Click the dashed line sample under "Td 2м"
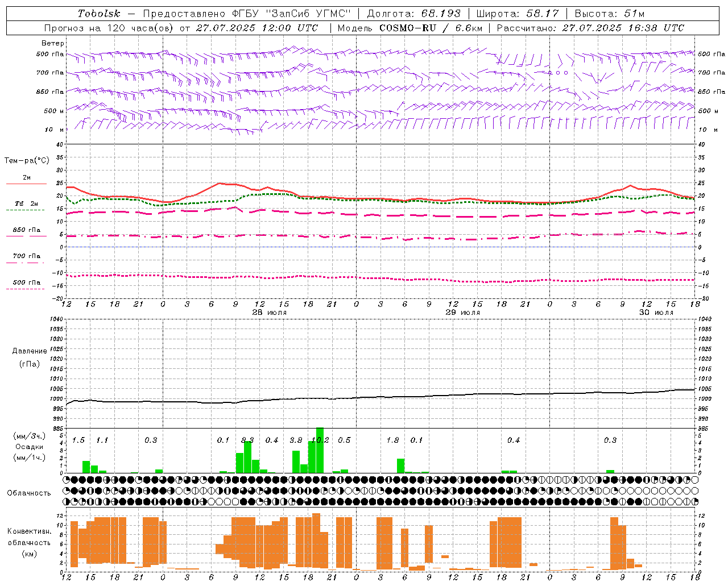Image resolution: width=728 pixels, height=582 pixels. point(25,210)
